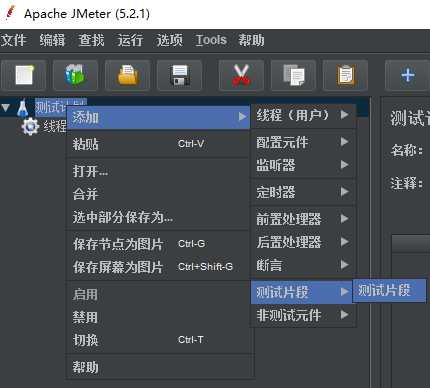Choose 禁用 in the context menu
Image resolution: width=430 pixels, height=388 pixels.
tap(158, 317)
